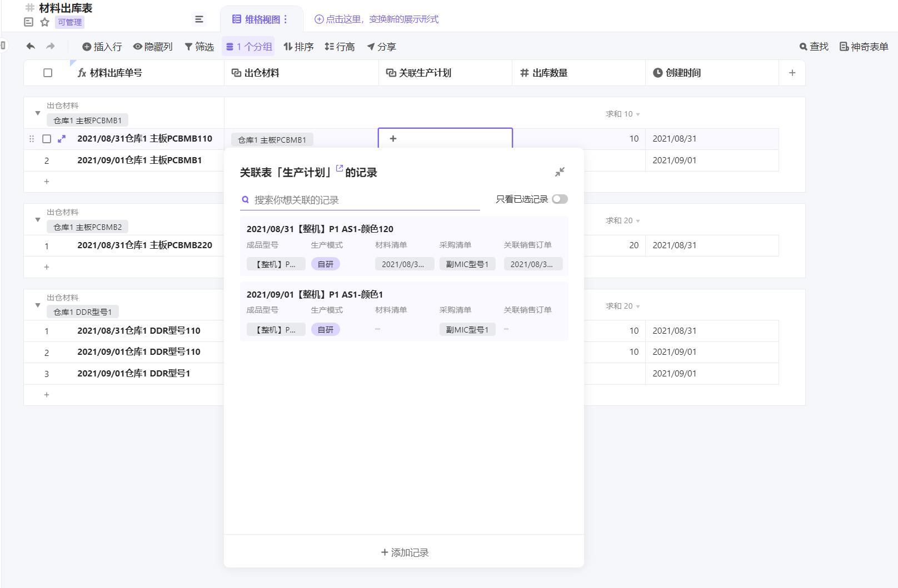Collapse the linked record dialog
The height and width of the screenshot is (588, 898).
tap(560, 172)
